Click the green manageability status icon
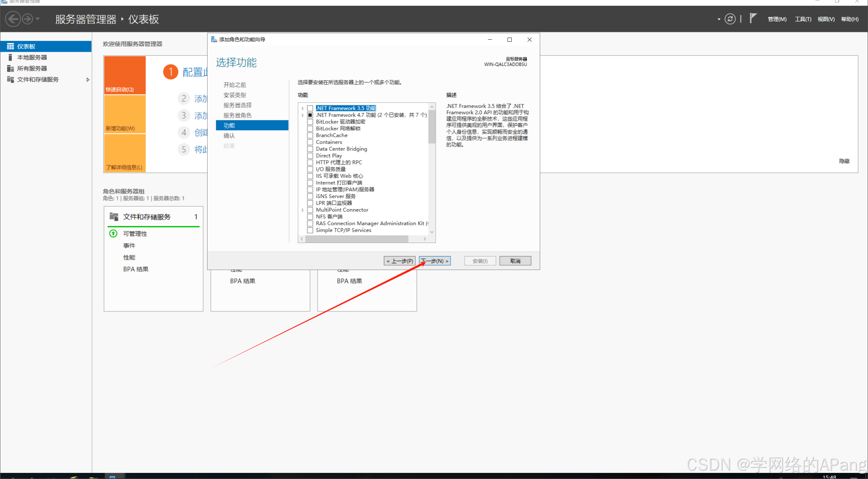The image size is (868, 479). click(113, 234)
